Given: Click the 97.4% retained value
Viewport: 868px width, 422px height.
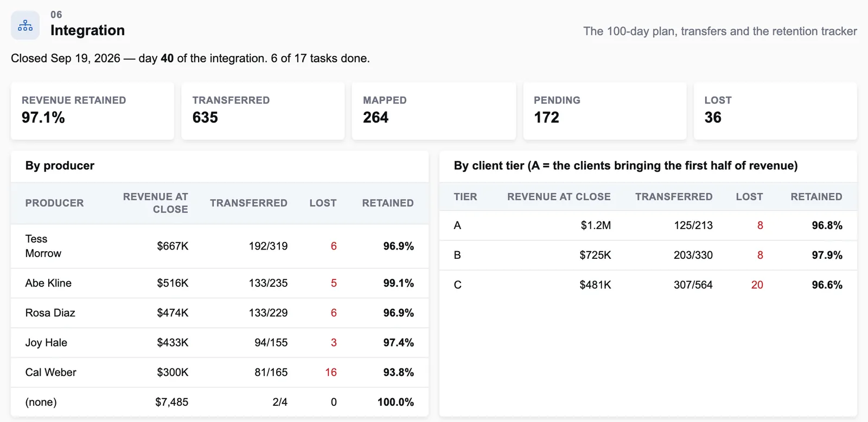Looking at the screenshot, I should 398,343.
